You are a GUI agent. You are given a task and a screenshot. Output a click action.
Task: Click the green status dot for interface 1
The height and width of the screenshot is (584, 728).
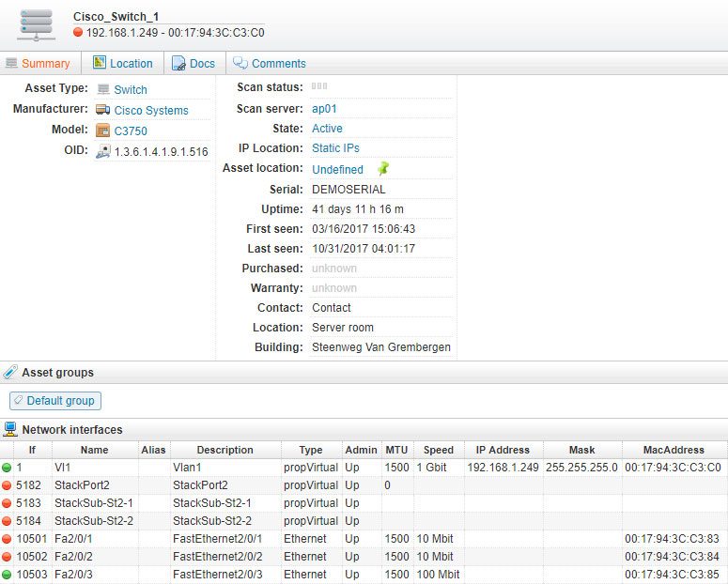pyautogui.click(x=7, y=468)
